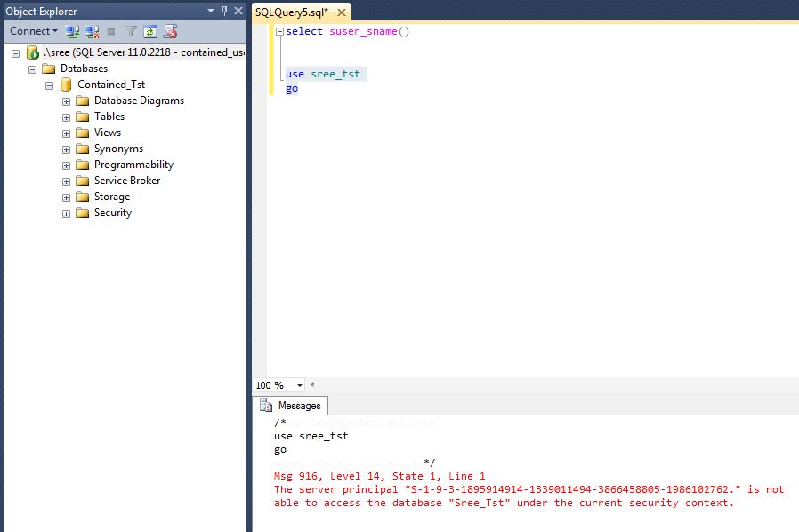Pin the Object Explorer panel

224,11
